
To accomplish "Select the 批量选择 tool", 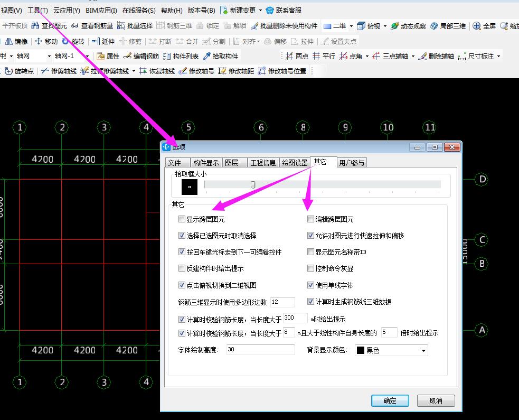I will pos(135,25).
